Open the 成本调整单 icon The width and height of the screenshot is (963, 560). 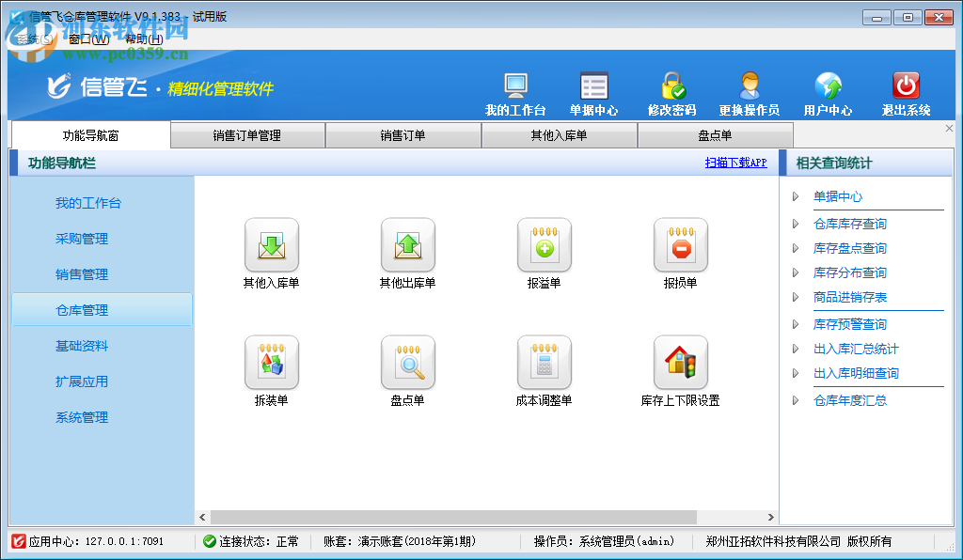(544, 362)
